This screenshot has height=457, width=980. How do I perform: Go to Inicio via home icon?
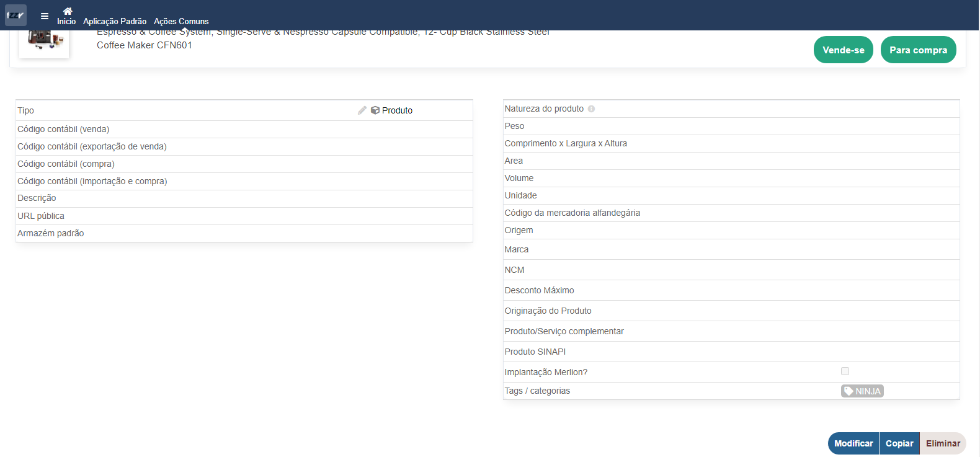click(x=67, y=12)
